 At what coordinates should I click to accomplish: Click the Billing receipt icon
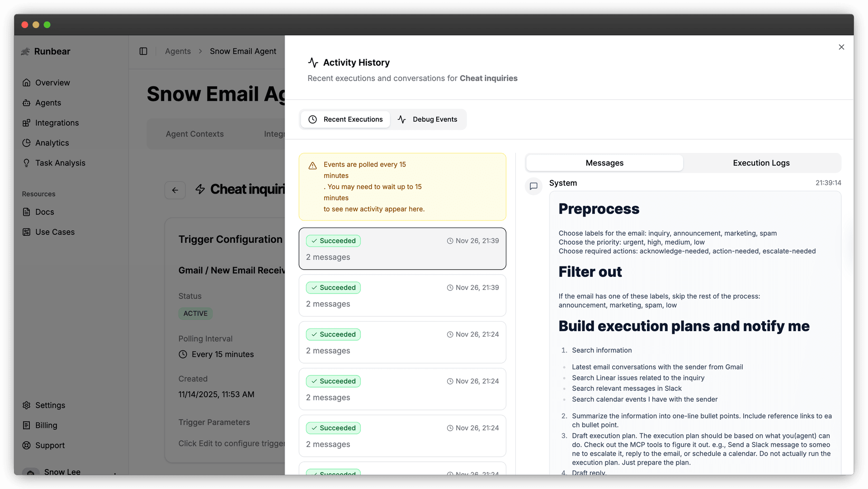point(27,425)
